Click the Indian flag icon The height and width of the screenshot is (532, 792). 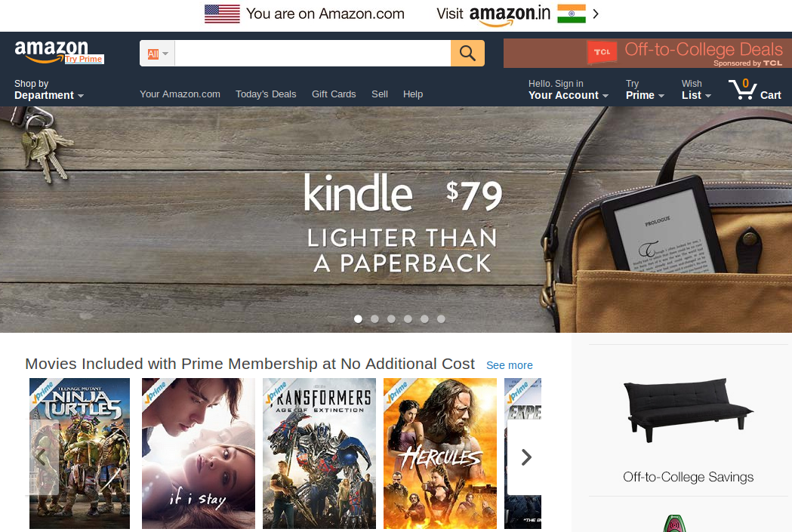click(572, 14)
